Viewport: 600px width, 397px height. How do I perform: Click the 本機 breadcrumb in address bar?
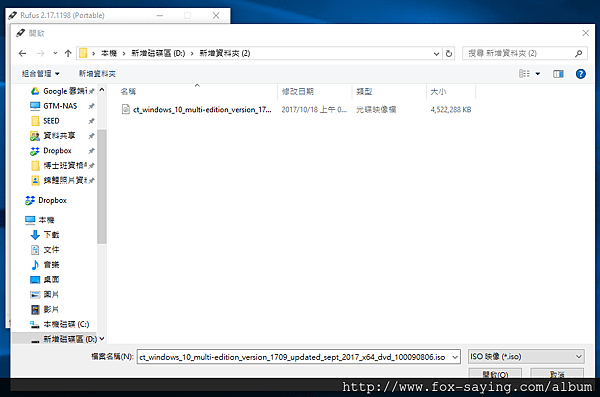click(x=109, y=53)
